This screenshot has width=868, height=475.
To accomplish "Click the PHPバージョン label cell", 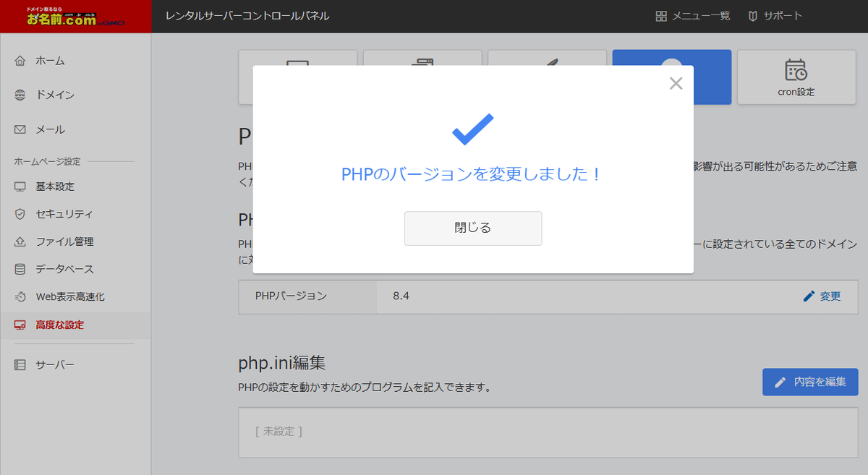I will (308, 296).
